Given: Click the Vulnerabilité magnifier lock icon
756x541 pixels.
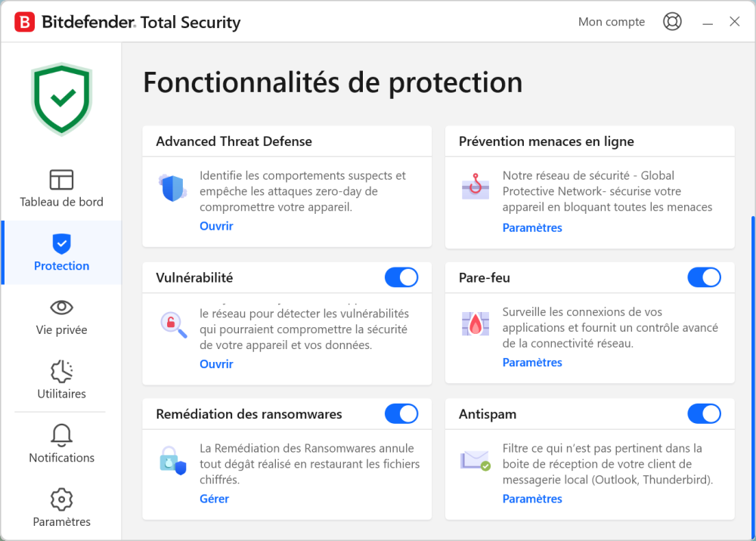Looking at the screenshot, I should click(x=173, y=324).
